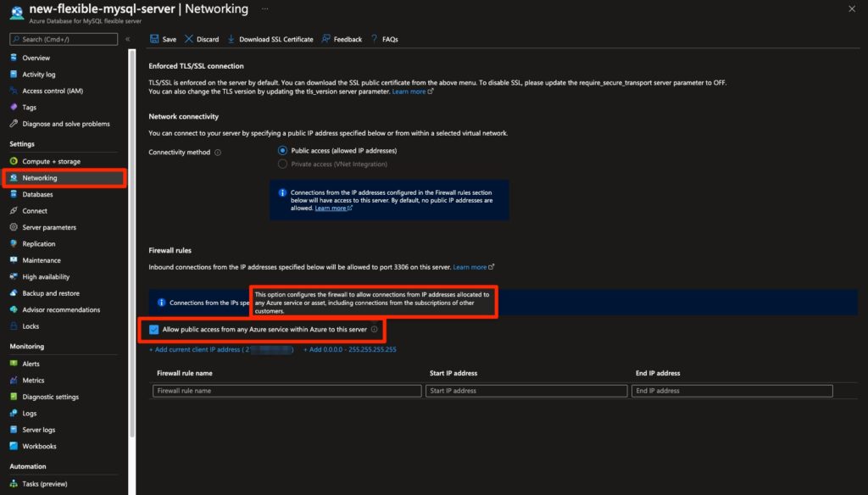Viewport: 868px width, 495px height.
Task: Open the Logs menu item
Action: tap(30, 413)
